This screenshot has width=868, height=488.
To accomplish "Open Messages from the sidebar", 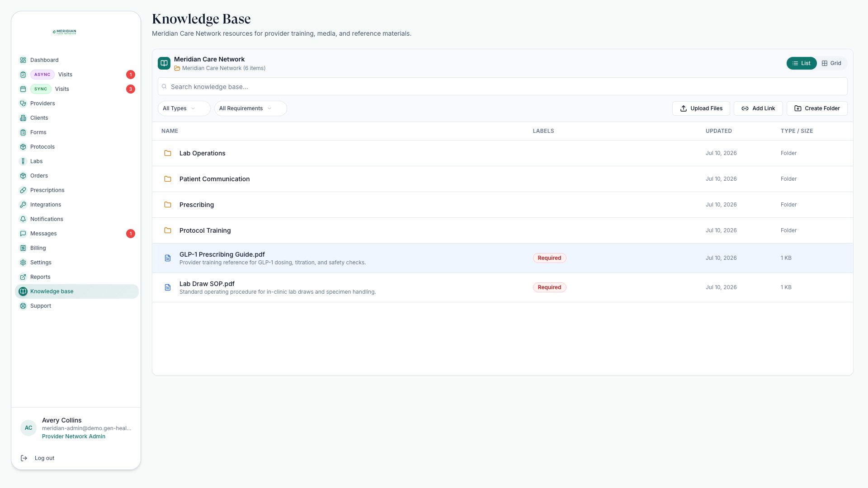I will 77,234.
